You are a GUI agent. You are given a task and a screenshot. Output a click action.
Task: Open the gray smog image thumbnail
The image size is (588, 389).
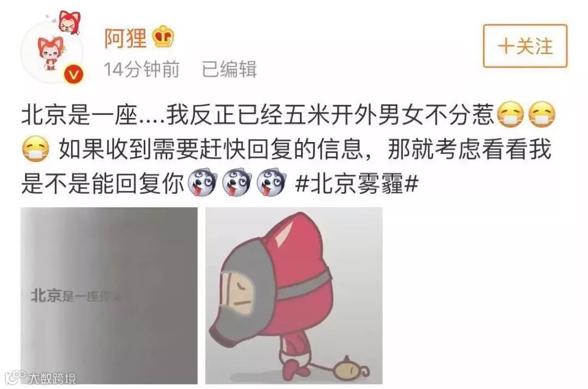tap(109, 295)
